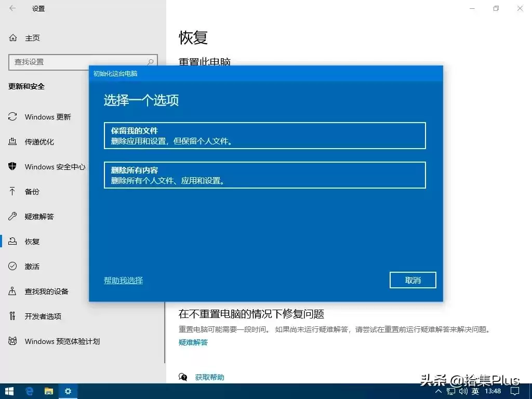Click the 备份 upload arrow icon
The image size is (532, 399).
(12, 191)
